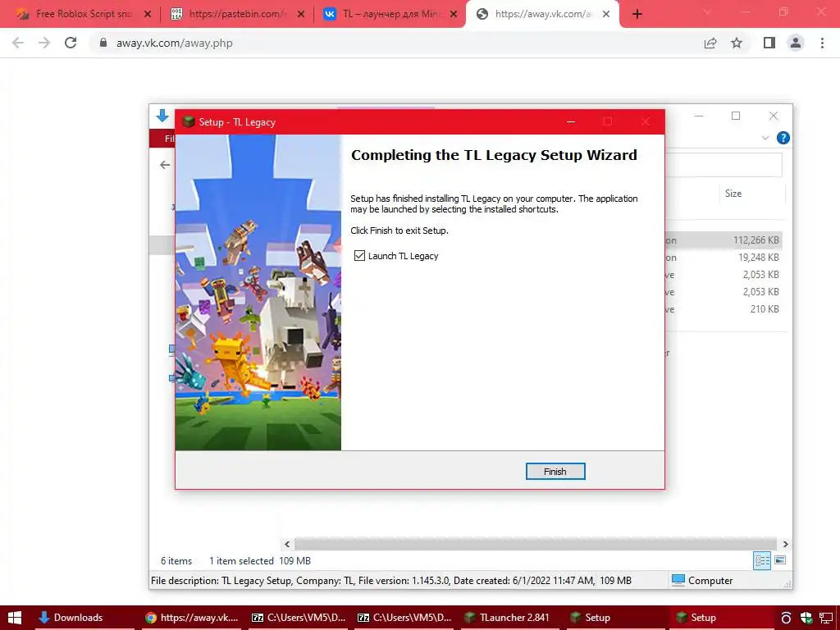Go back in browser history
Viewport: 840px width, 630px height.
tap(18, 43)
